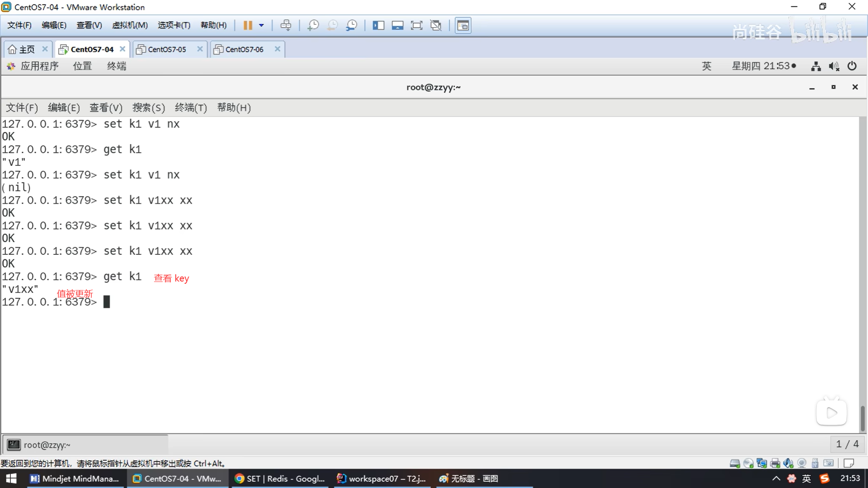Open the snapshot manager icon
Screen dimensions: 868x488
click(352, 25)
